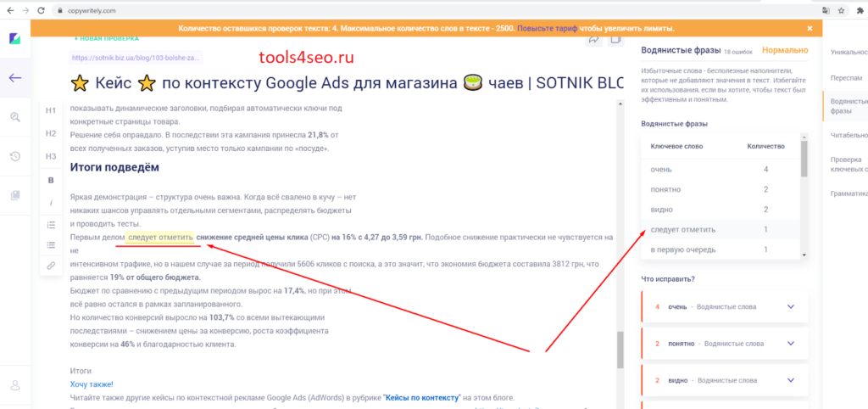Click the '18 ошибок' error count

tap(738, 52)
